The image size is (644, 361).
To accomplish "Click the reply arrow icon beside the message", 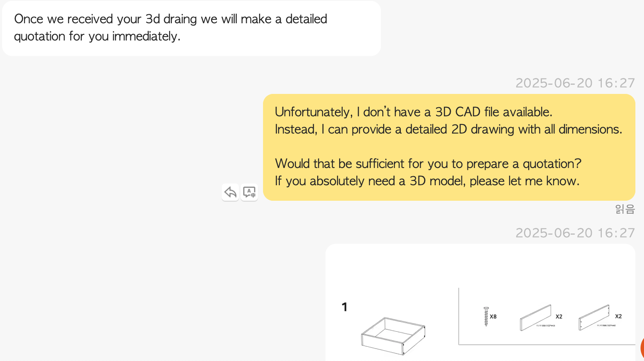I will [x=230, y=192].
